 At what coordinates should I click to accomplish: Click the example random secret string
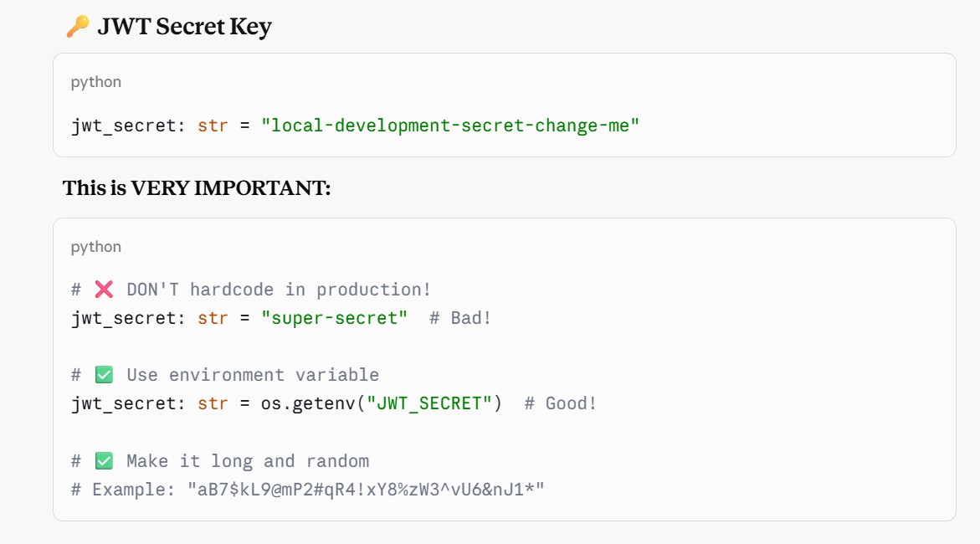coord(367,490)
